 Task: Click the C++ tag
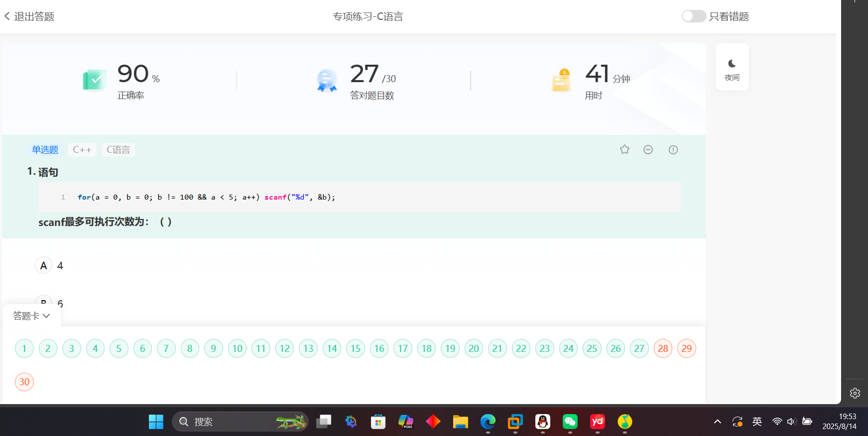pos(82,149)
